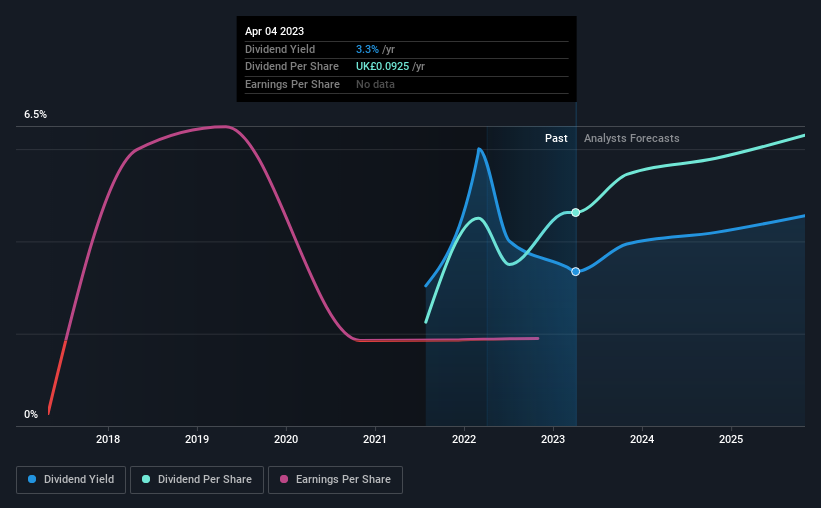The image size is (821, 508).
Task: Toggle the Dividend Per Share legend button
Action: point(197,480)
